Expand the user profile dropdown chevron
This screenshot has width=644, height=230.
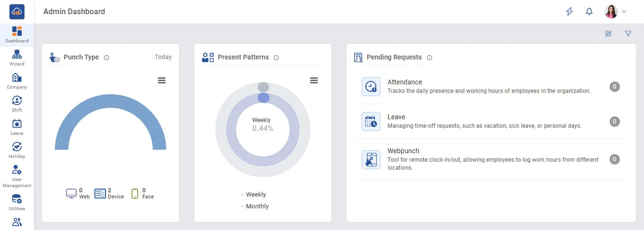pyautogui.click(x=624, y=12)
